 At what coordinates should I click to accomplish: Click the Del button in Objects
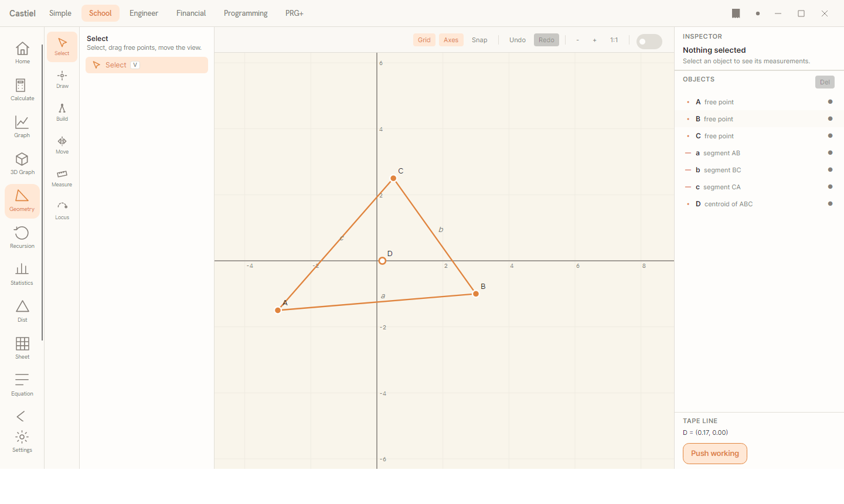pos(825,82)
